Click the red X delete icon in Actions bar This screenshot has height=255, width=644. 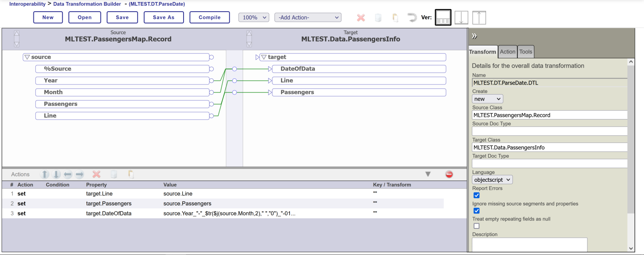[96, 174]
